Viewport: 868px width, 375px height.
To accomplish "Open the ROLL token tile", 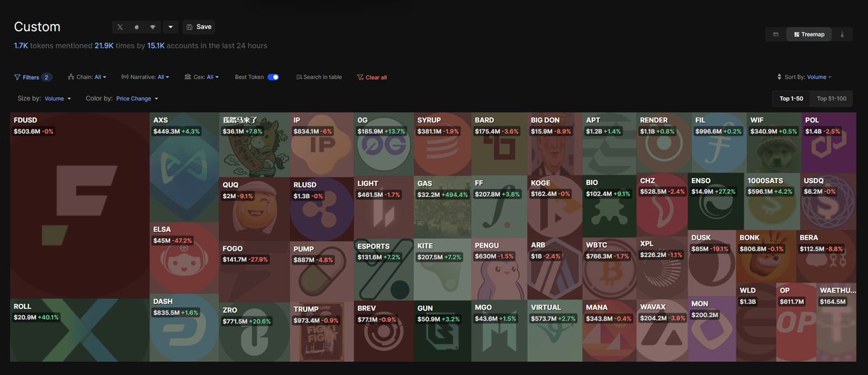I will (80, 329).
